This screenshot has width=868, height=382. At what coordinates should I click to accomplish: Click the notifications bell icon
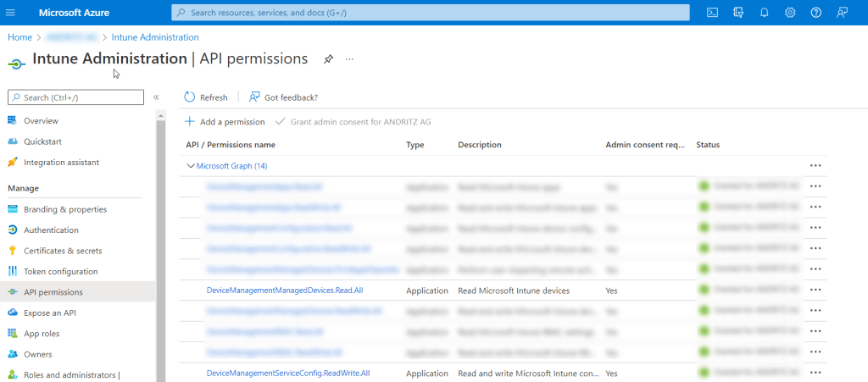coord(765,13)
